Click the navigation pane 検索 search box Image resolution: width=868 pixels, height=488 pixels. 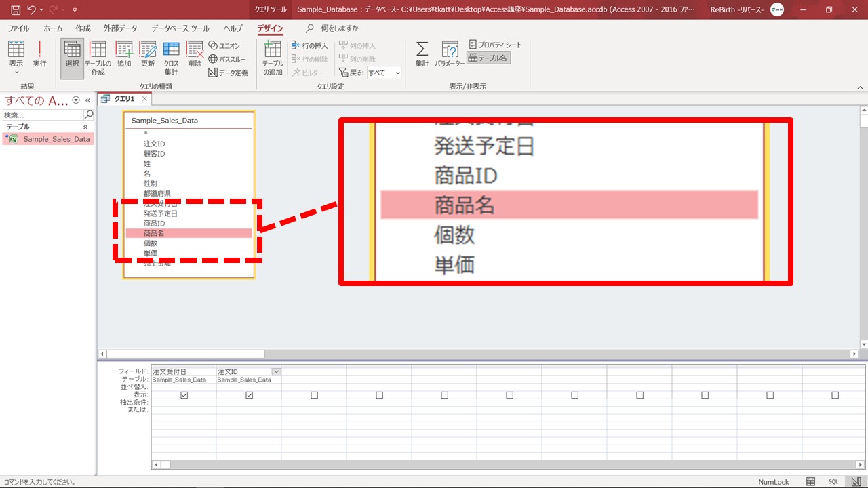tap(43, 115)
